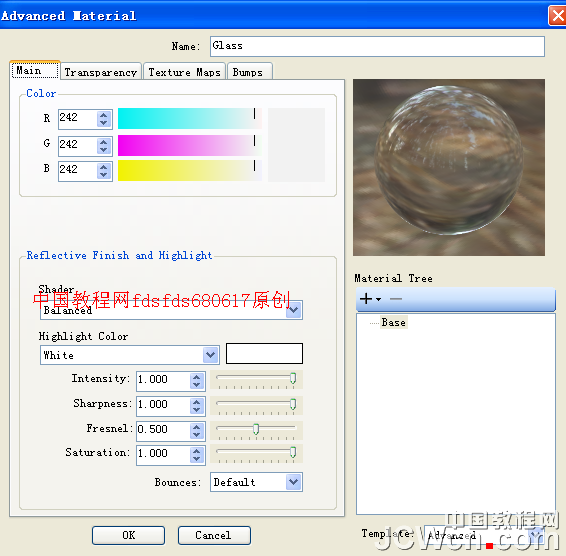This screenshot has height=556, width=566.
Task: Click the yellow B color slider bar
Action: pyautogui.click(x=190, y=170)
